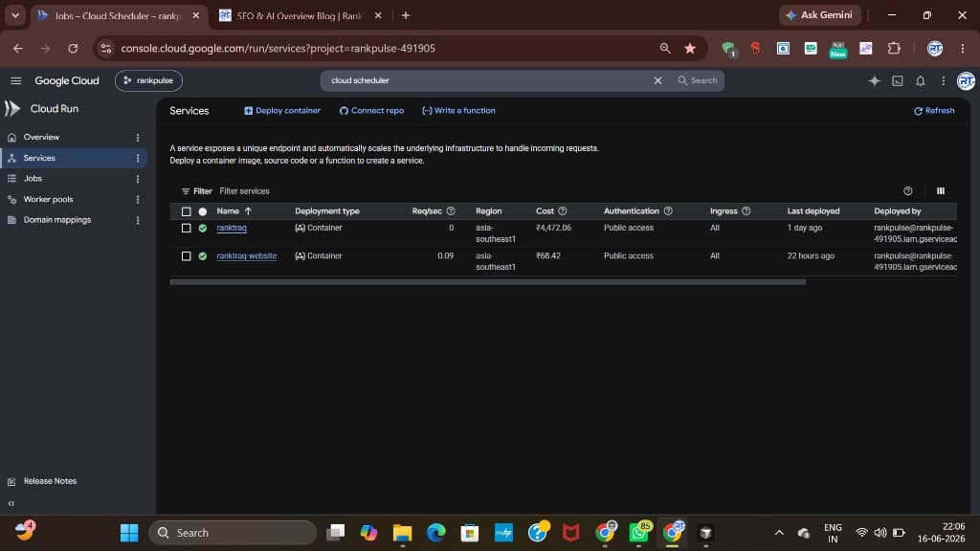Show Authentication column help tooltip

point(668,211)
